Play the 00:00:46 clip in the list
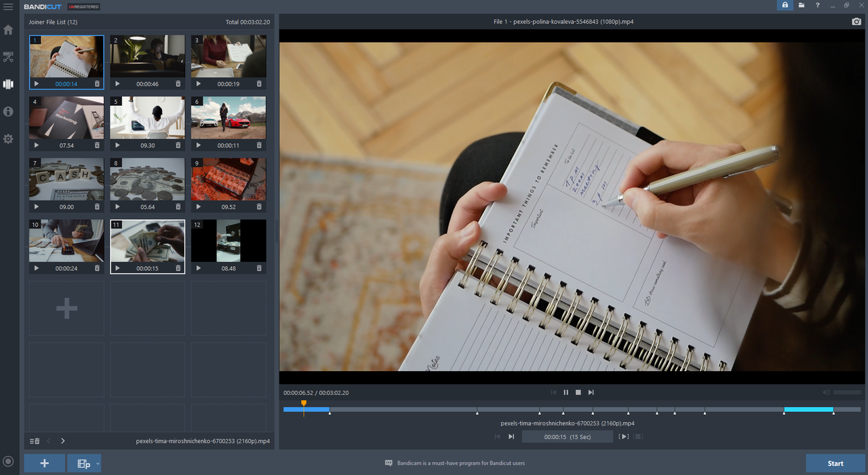 [117, 84]
